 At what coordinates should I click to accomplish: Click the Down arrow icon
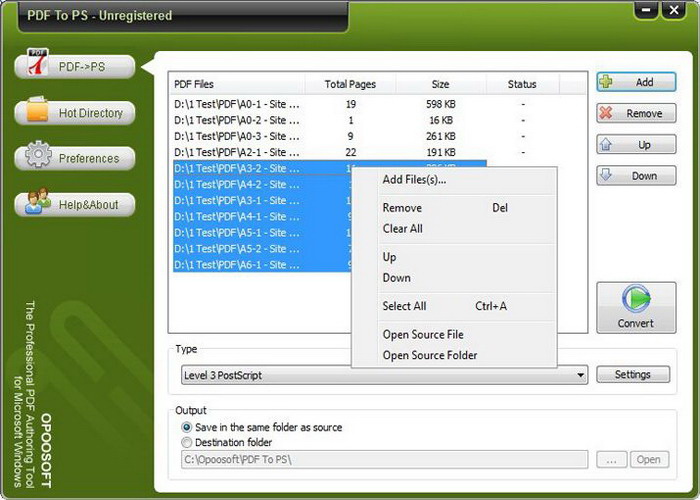[606, 175]
